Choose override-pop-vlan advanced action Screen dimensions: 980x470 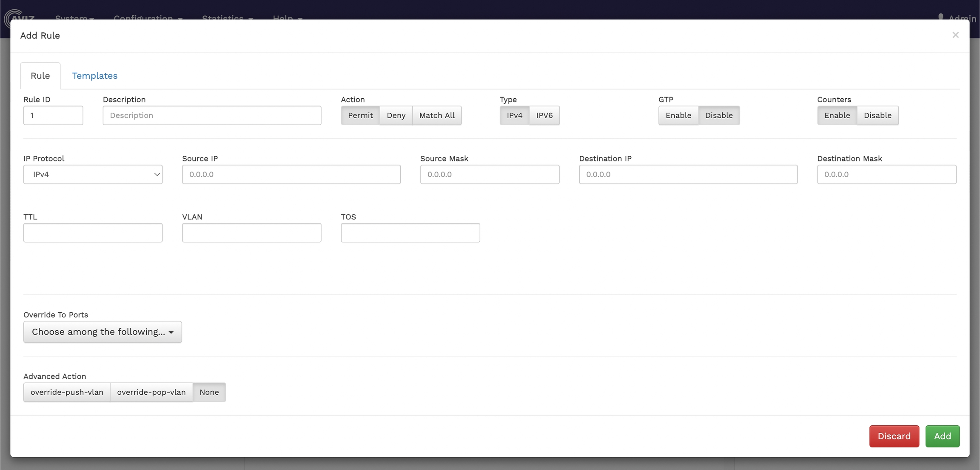[151, 392]
